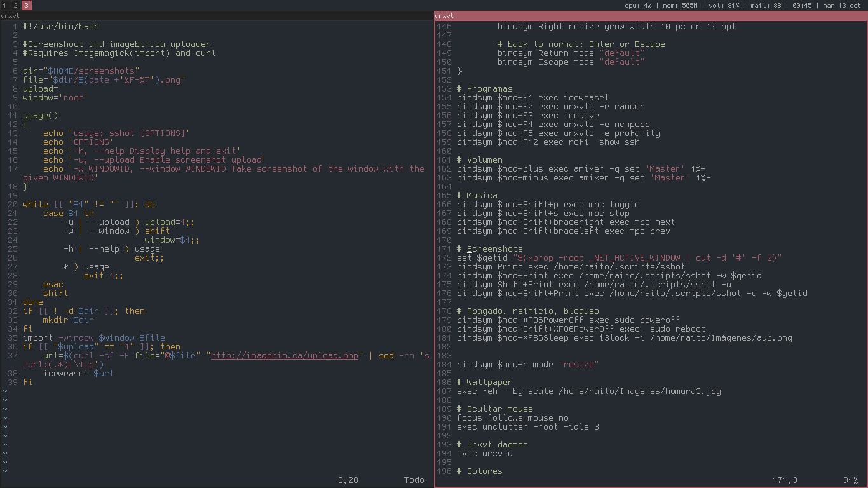Click the cpu: 4% status entry
The height and width of the screenshot is (488, 868).
click(x=639, y=5)
